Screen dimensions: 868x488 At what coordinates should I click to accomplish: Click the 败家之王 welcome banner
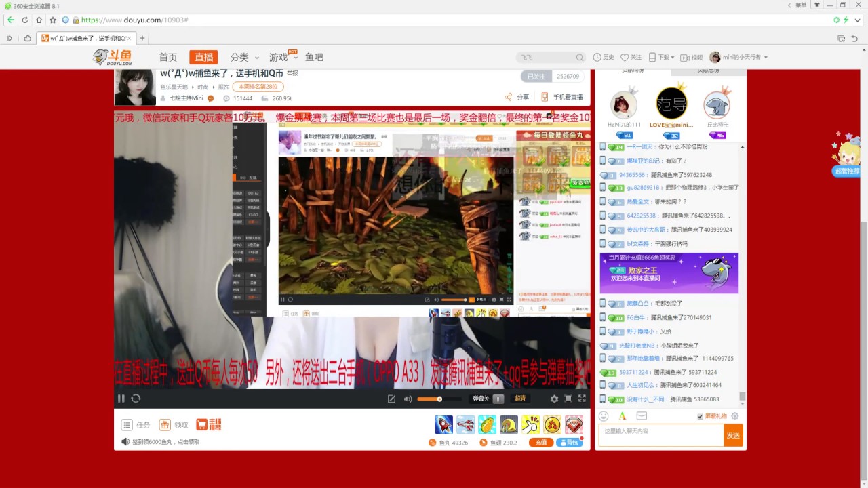click(x=669, y=273)
